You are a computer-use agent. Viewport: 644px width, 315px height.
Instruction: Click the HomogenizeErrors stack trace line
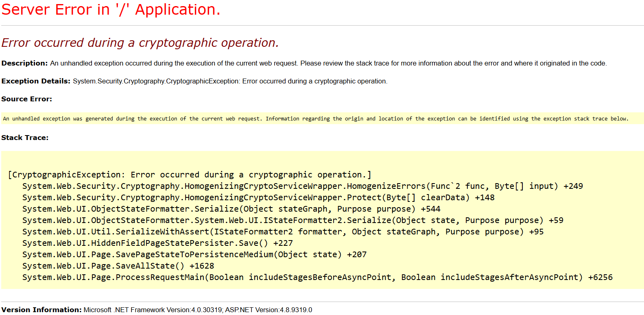coord(302,186)
